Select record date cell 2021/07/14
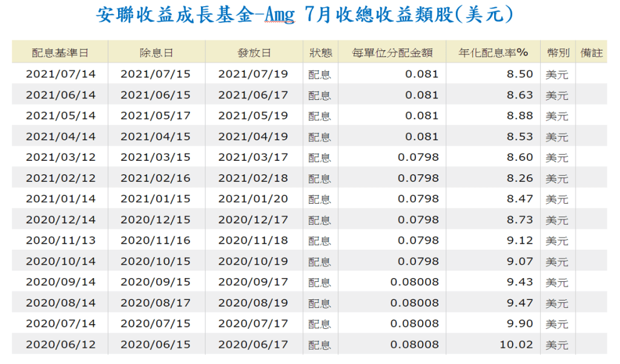This screenshot has height=364, width=620. point(61,74)
